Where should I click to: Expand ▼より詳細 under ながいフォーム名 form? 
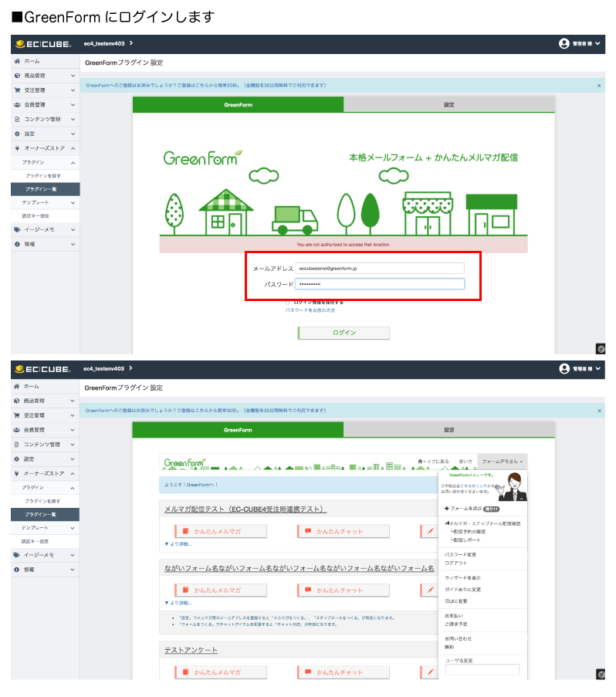[x=178, y=603]
